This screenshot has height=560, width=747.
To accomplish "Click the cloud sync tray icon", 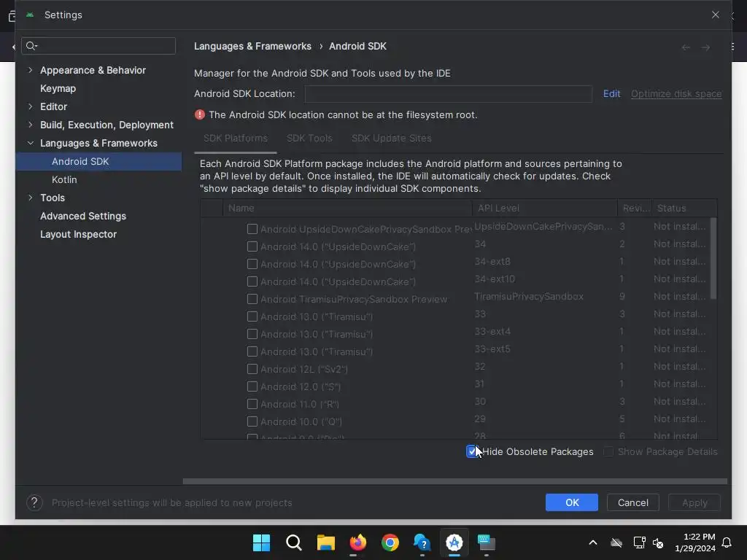I will 616,542.
